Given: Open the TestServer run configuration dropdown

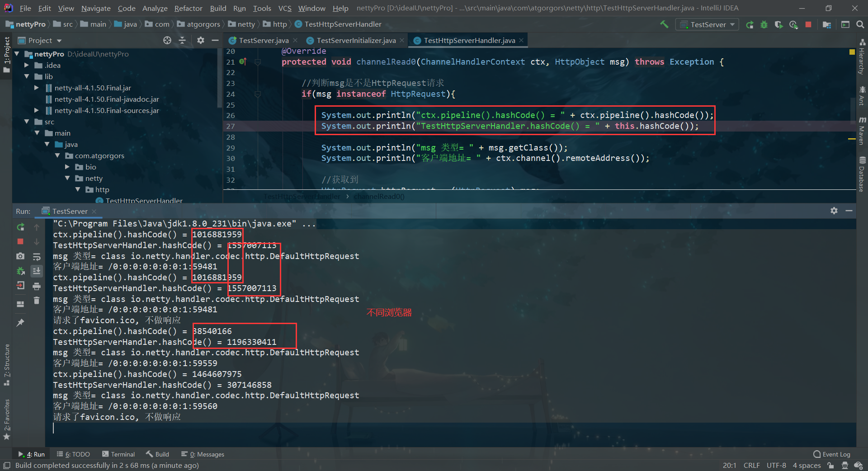Looking at the screenshot, I should pyautogui.click(x=708, y=24).
